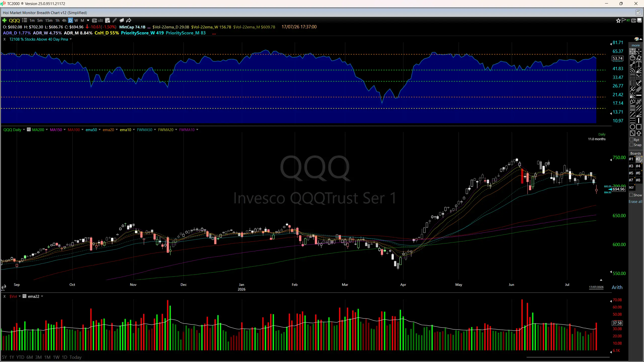Open the FWMA20 dropdown arrow
644x362 pixels.
click(x=176, y=130)
